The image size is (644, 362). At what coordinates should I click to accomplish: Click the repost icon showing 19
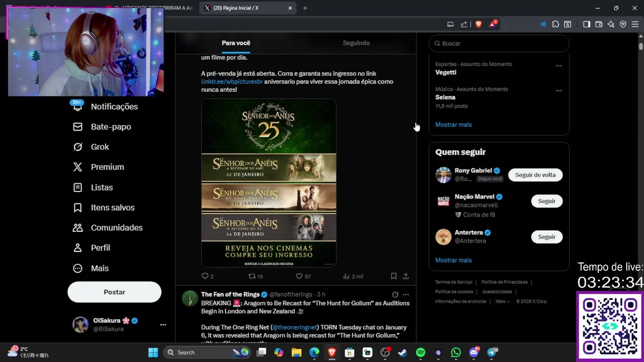[256, 276]
